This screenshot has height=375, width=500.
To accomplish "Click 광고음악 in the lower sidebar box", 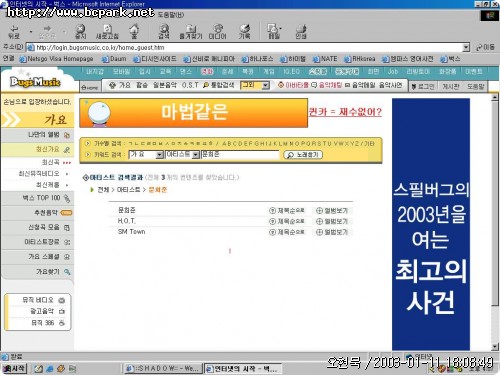I will click(42, 311).
